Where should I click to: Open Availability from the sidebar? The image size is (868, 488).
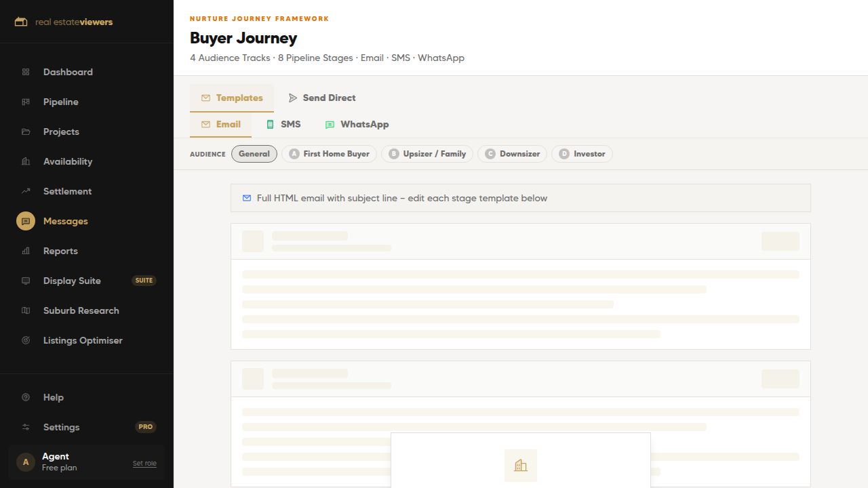pyautogui.click(x=87, y=161)
